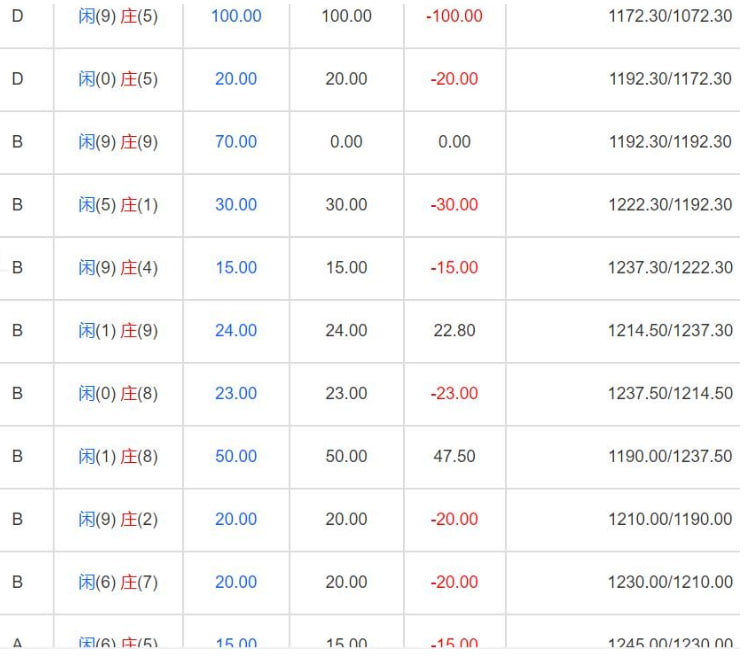Screen dimensions: 746x656
Task: Click the balance 1172.30/1072.30 cell
Action: coord(670,16)
